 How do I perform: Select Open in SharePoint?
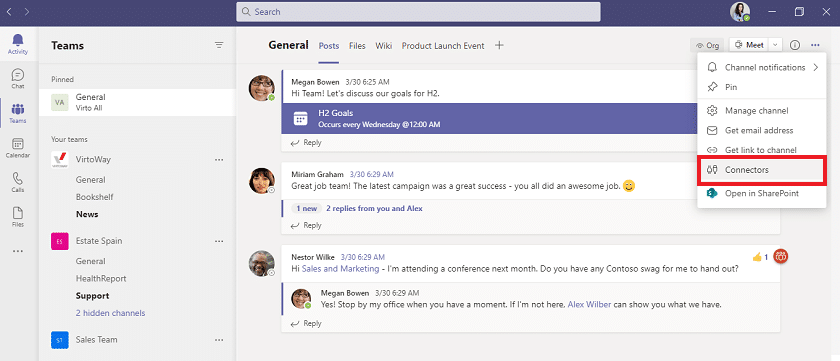(762, 193)
